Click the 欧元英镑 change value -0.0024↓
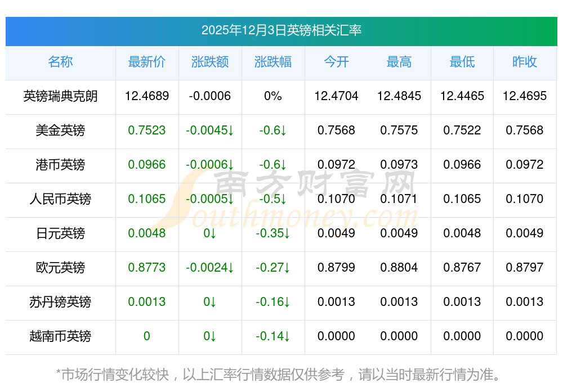The image size is (563, 392). tap(209, 268)
